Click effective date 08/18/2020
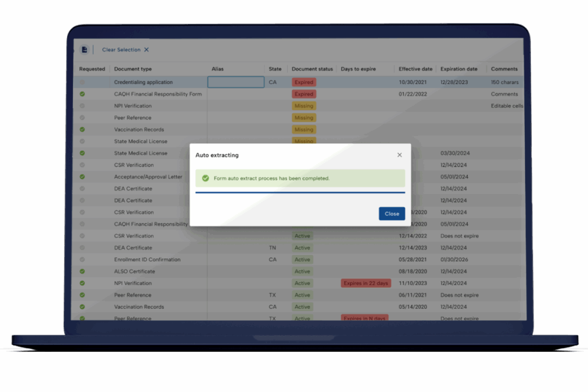 412,271
